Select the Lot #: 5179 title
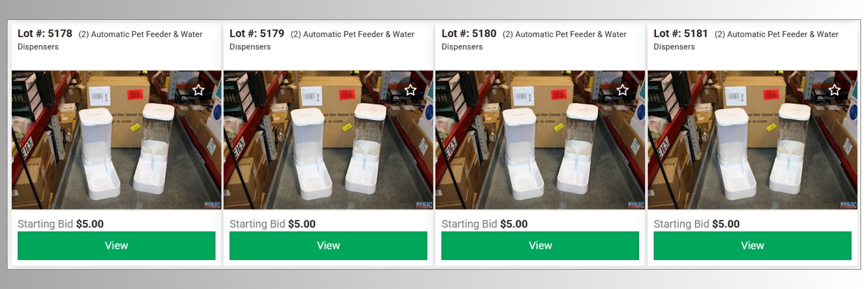The height and width of the screenshot is (289, 868). [256, 33]
